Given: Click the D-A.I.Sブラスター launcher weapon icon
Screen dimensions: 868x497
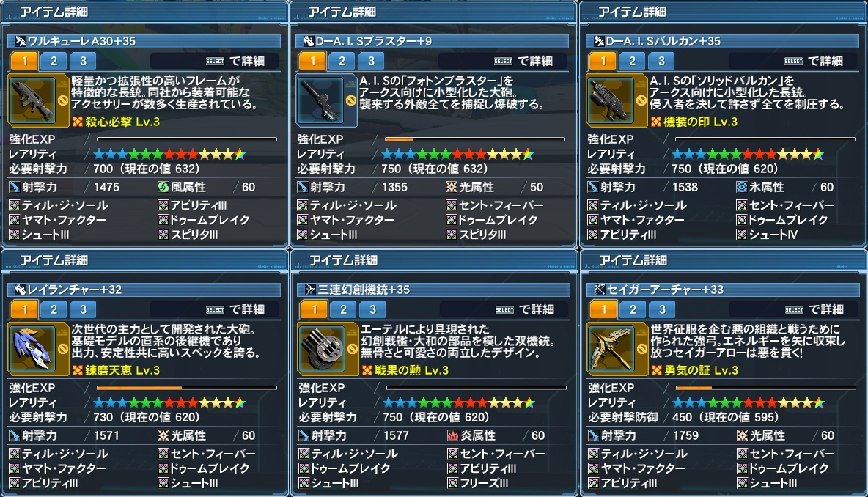Looking at the screenshot, I should tap(320, 100).
